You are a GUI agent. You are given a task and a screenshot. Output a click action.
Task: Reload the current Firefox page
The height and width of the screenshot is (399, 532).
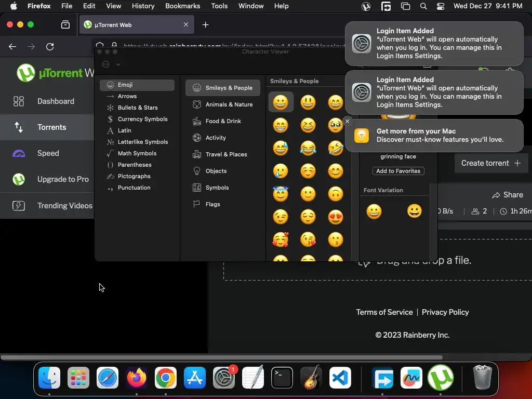pyautogui.click(x=50, y=46)
